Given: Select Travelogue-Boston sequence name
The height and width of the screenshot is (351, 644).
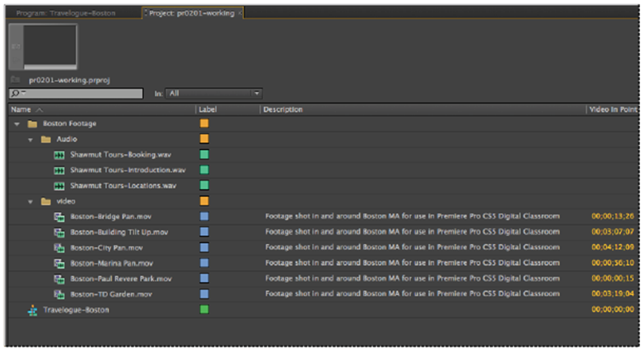Looking at the screenshot, I should [x=76, y=310].
